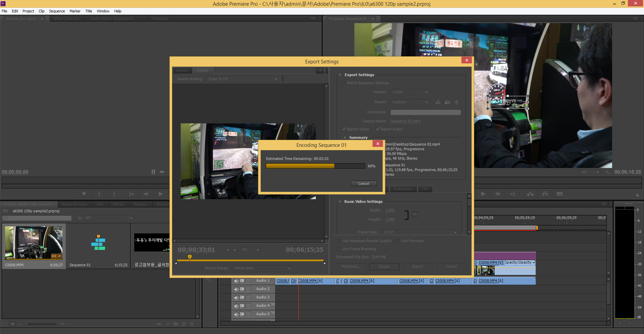Click the Cancel button in Export Settings
The height and width of the screenshot is (334, 644).
pos(451,266)
